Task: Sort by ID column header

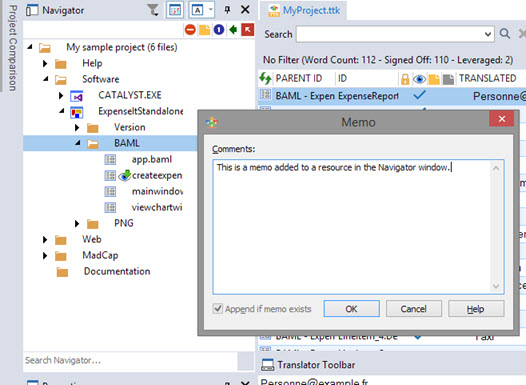Action: click(x=342, y=78)
